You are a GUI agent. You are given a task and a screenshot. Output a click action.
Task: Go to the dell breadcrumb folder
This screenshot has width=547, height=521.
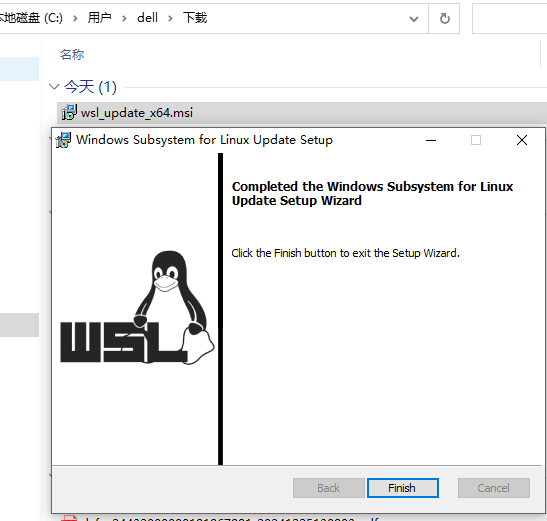point(147,18)
